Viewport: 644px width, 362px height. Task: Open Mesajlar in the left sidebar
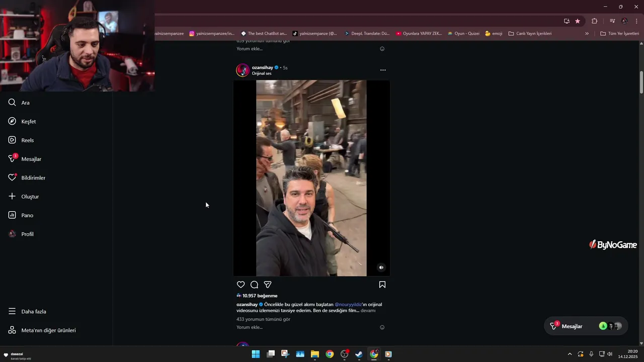coord(25,159)
